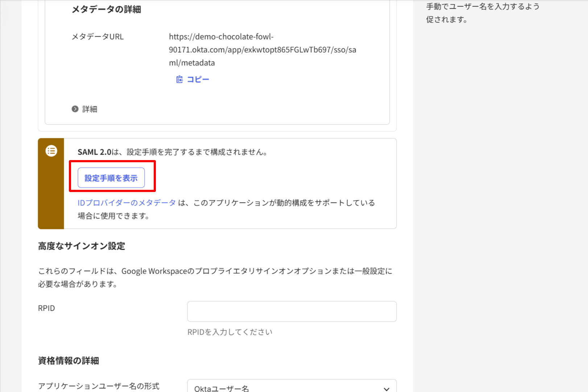The width and height of the screenshot is (588, 392).
Task: Focus the RPID input box
Action: 291,311
